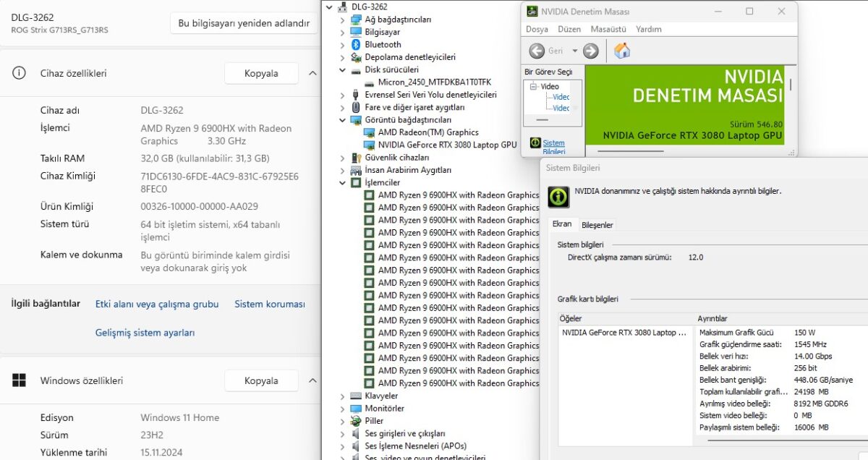868x460 pixels.
Task: Collapse the Disk sürücüleri node
Action: 343,69
